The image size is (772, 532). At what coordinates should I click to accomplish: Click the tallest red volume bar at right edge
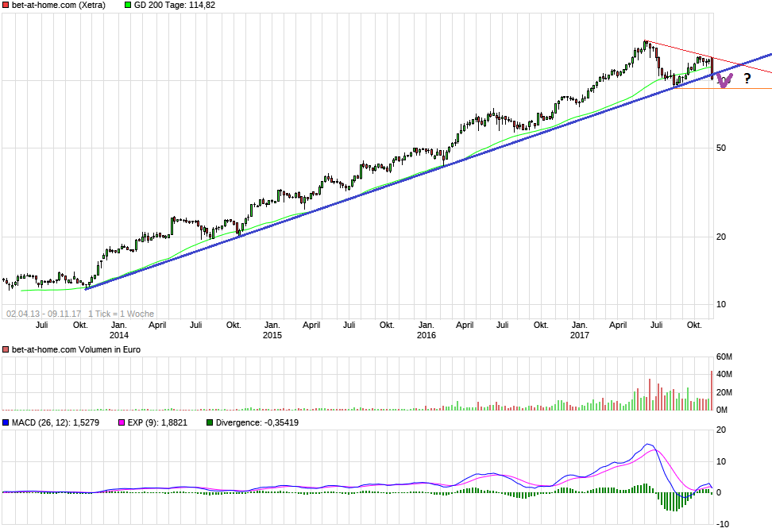(712, 390)
